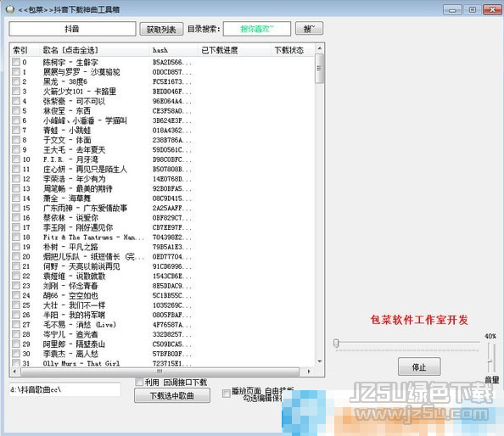Select song 岑宁儿 - 追光者
Viewport: 504px width, 436px height.
[70, 334]
